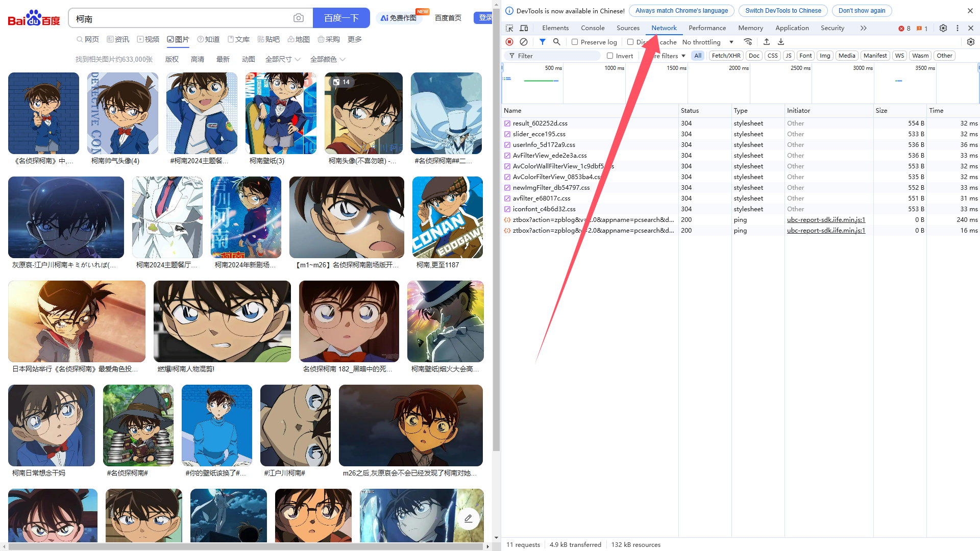Sort requests by Size column header

[x=900, y=111]
